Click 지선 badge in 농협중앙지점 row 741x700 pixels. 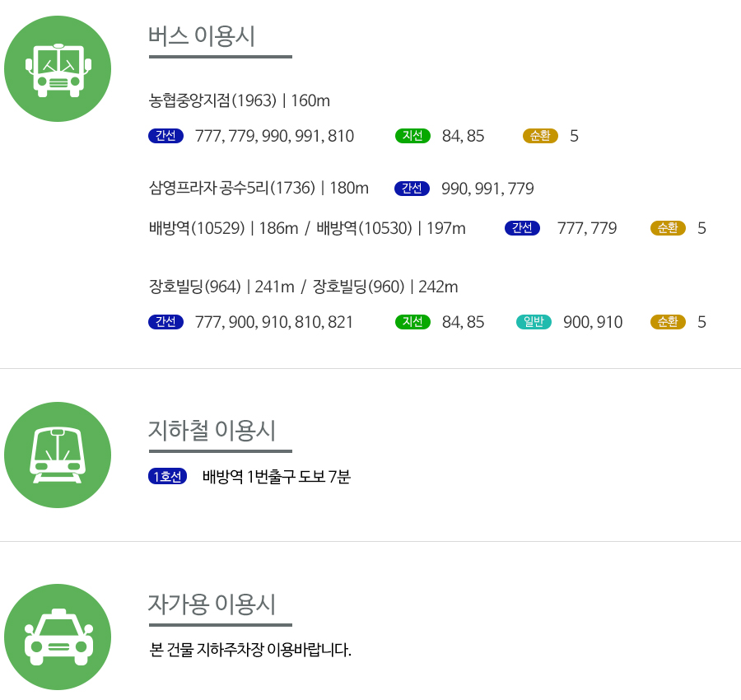coord(412,136)
